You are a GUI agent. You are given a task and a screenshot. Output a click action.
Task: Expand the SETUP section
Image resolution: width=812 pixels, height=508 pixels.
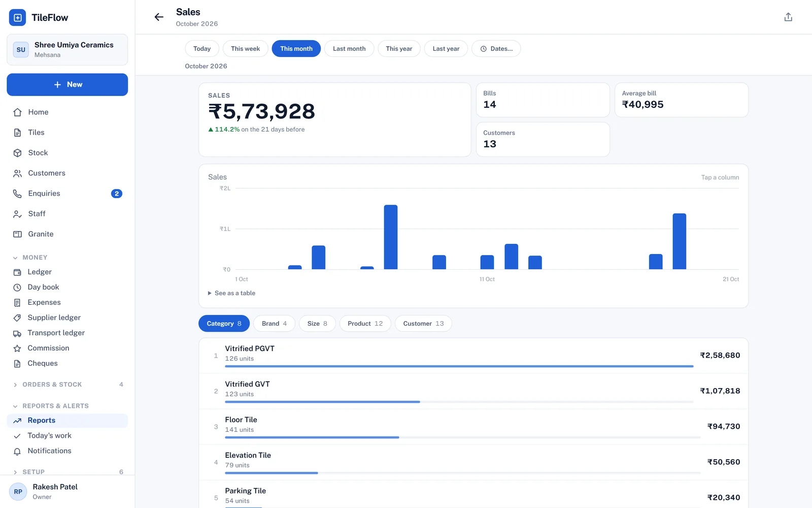point(67,472)
